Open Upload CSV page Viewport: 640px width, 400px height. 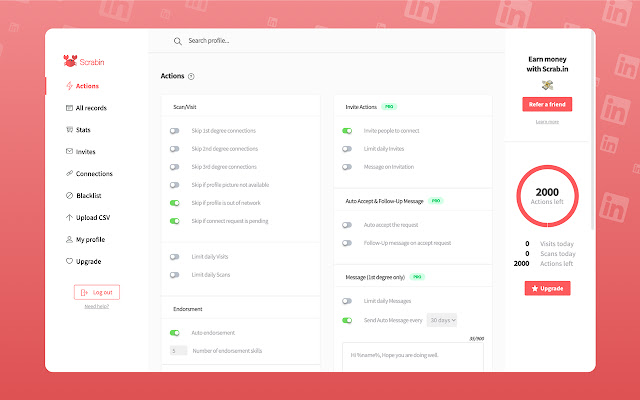[x=93, y=218]
